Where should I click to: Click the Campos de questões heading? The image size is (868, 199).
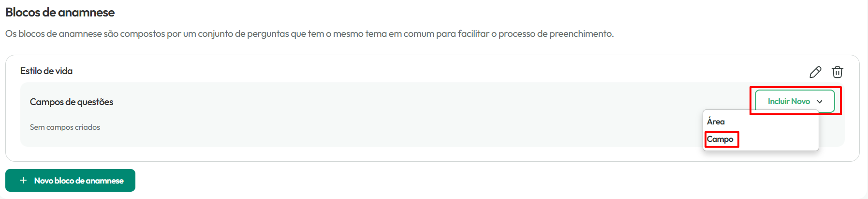tap(72, 102)
